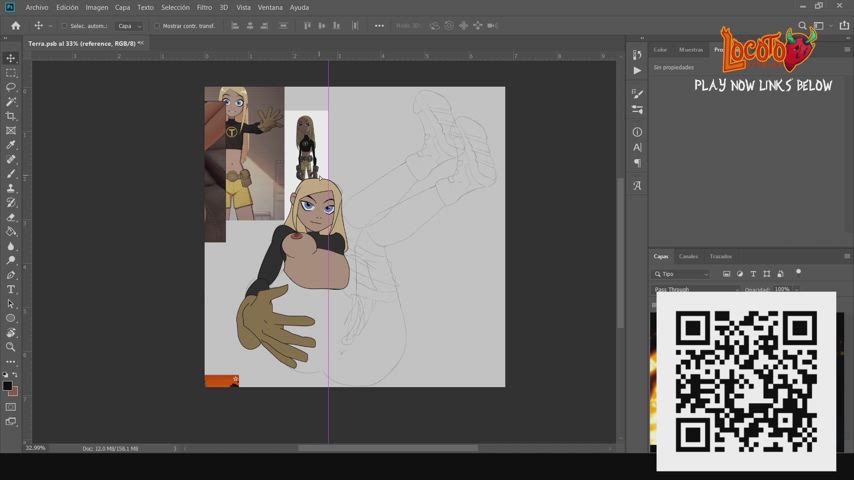Open the Capas panel options menu
This screenshot has width=854, height=480.
(x=847, y=256)
